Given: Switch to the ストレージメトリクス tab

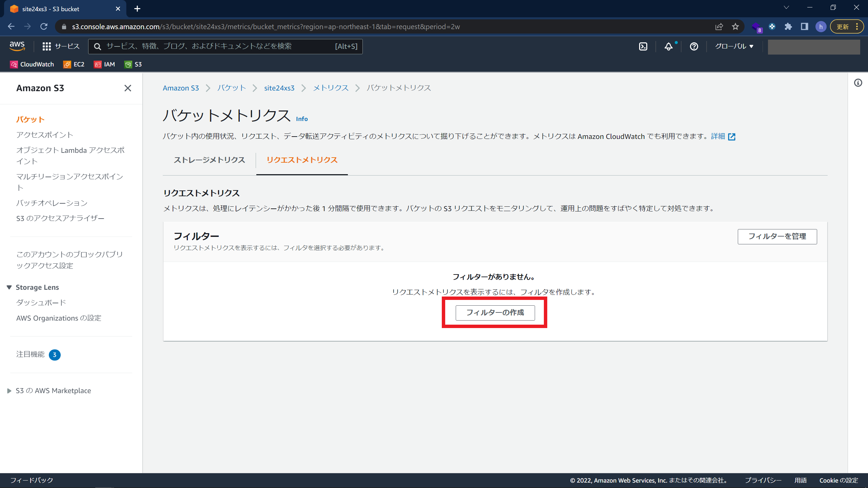Looking at the screenshot, I should click(x=209, y=160).
